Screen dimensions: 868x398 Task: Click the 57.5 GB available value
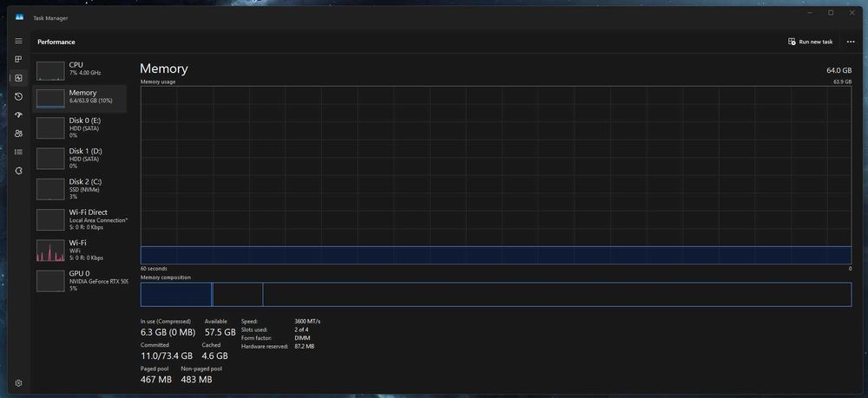coord(220,332)
